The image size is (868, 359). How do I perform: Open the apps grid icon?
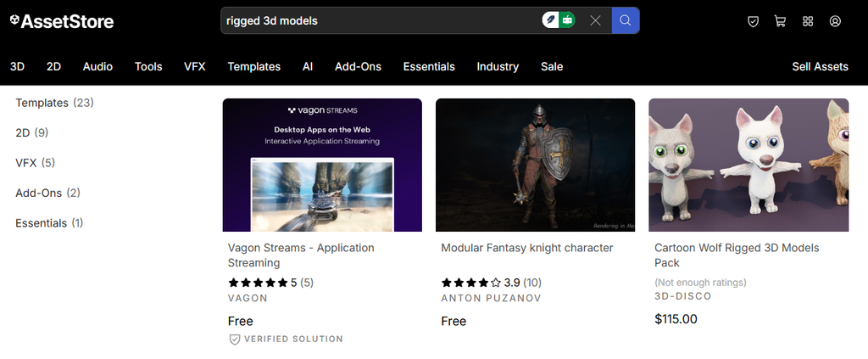(808, 21)
